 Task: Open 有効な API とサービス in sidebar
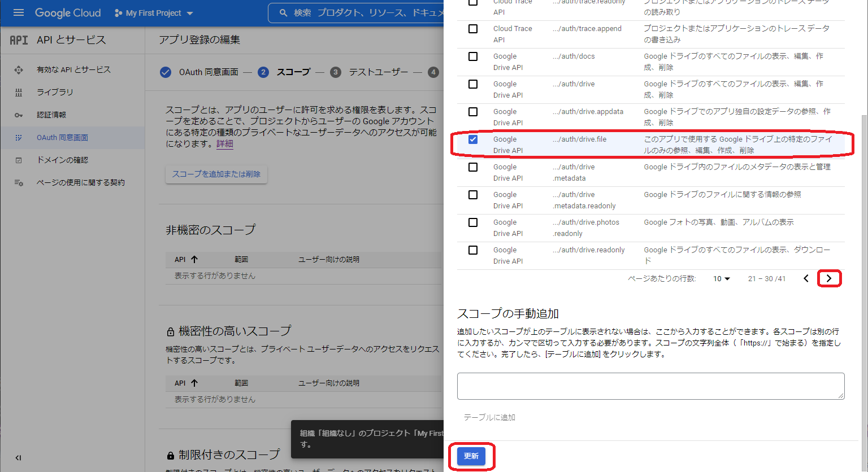click(73, 69)
